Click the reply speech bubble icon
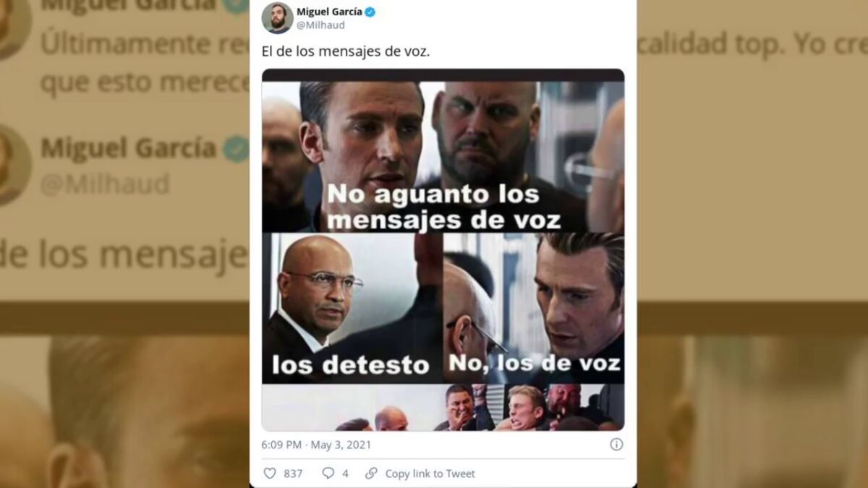 (328, 474)
